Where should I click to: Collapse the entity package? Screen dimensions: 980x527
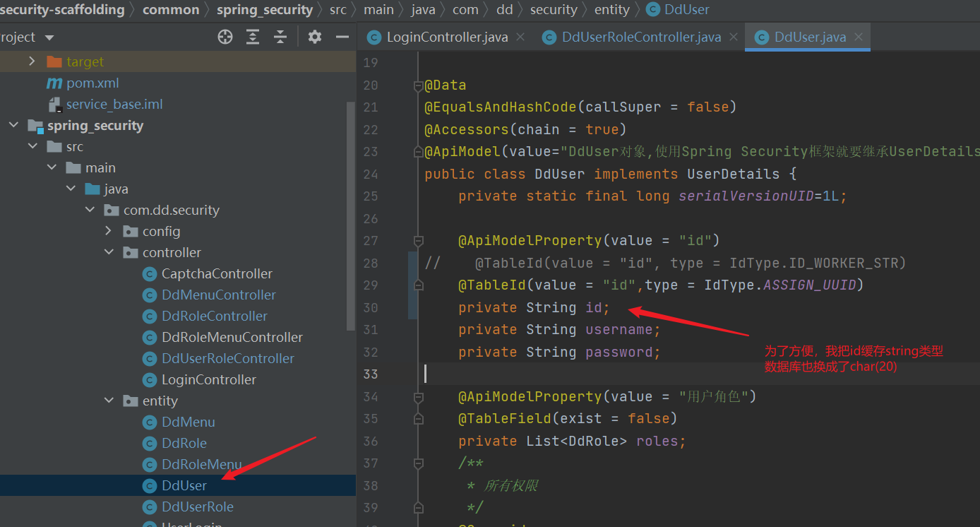[109, 401]
